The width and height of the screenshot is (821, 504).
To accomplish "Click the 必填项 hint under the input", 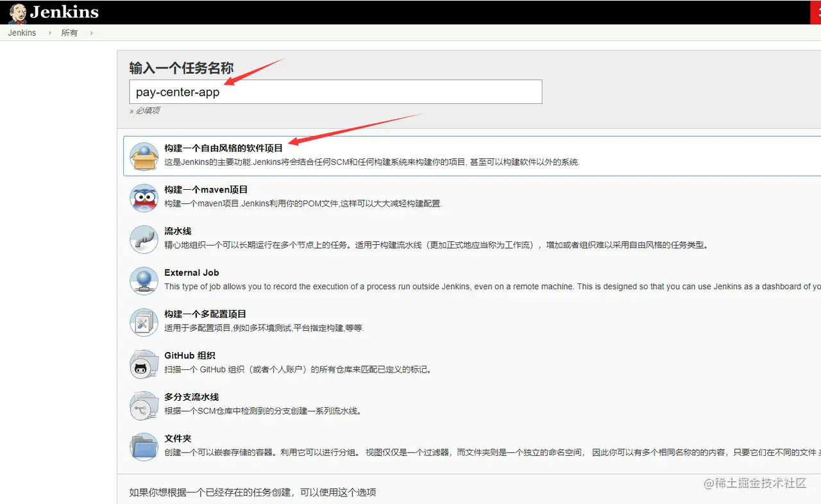I will coord(145,110).
